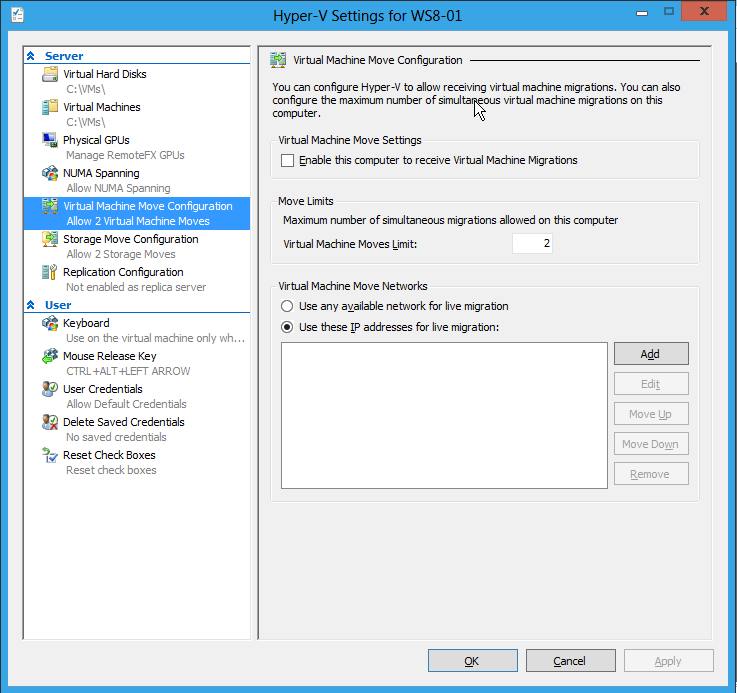Click "Allow 2 Storage Moves" text
Viewport: 737px width, 693px height.
(121, 254)
